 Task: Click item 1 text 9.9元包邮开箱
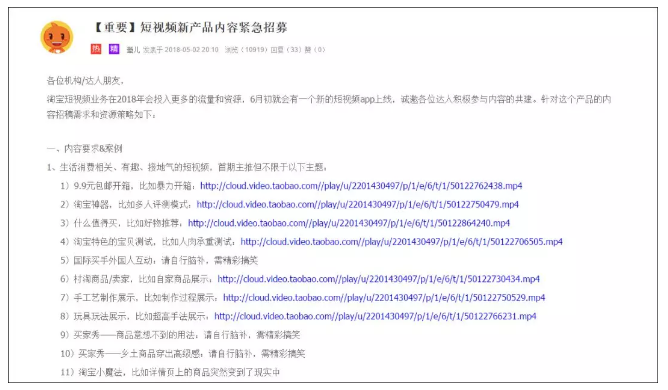coord(102,186)
